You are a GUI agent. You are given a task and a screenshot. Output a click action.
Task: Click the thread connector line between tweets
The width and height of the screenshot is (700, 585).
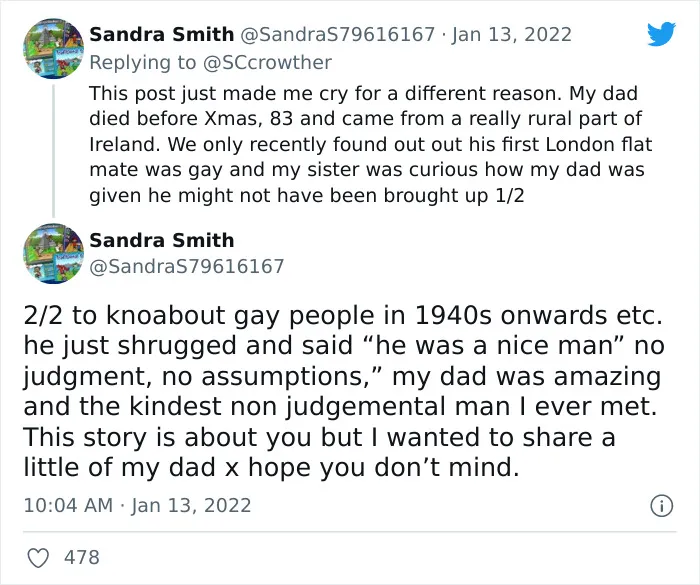point(54,150)
